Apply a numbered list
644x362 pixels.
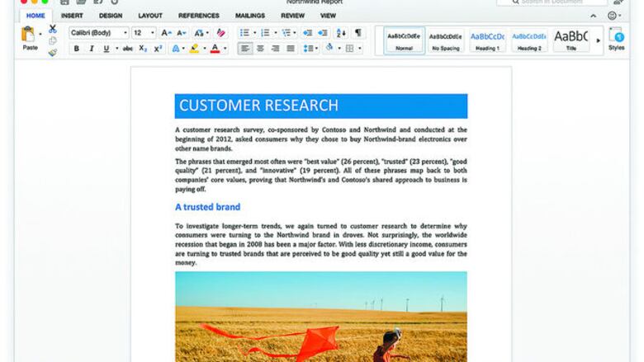pos(265,33)
